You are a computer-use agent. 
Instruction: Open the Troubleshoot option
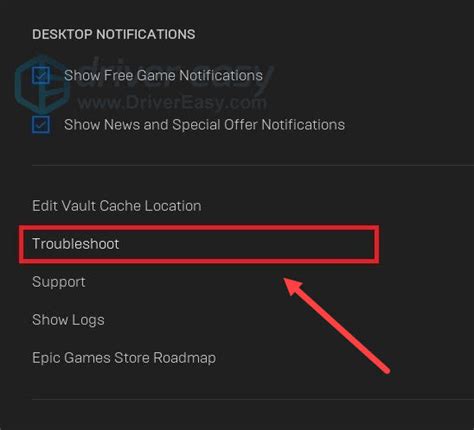tap(76, 244)
